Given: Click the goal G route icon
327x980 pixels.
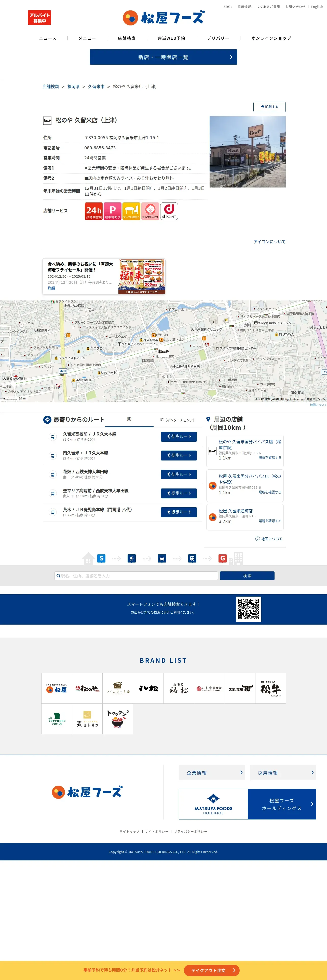Looking at the screenshot, I should coord(223,558).
